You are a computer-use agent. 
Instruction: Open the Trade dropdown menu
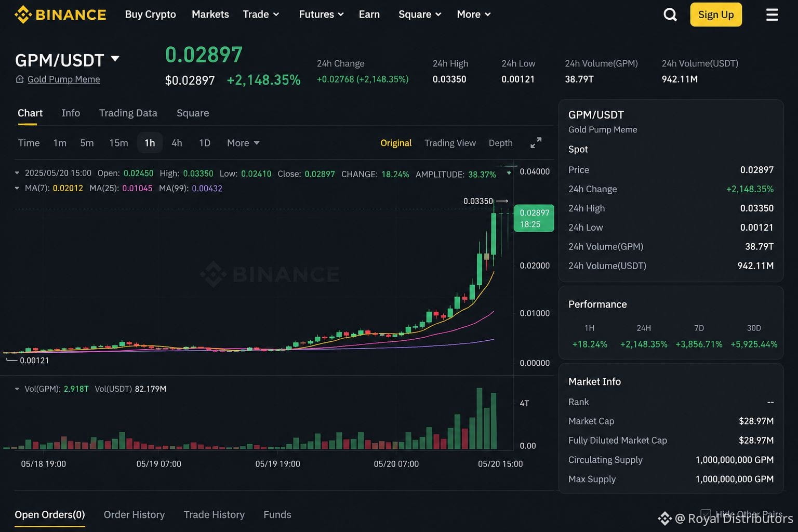pos(261,15)
